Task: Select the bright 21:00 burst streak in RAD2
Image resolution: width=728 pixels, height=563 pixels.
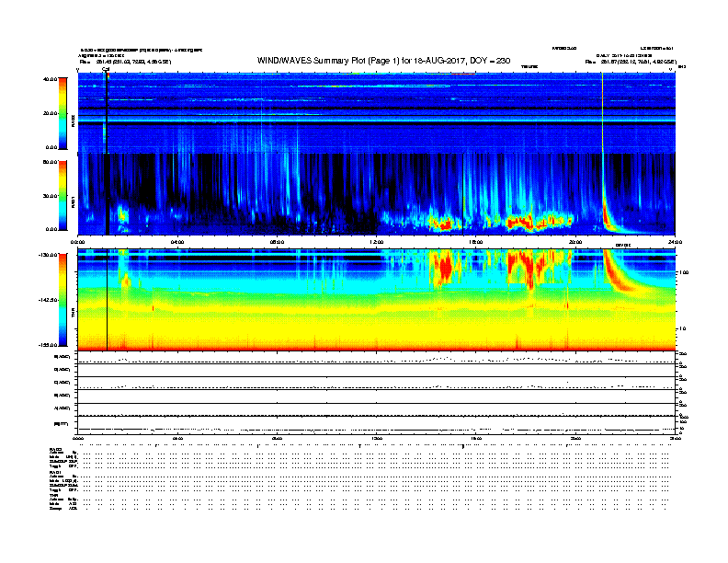Action: [x=602, y=112]
